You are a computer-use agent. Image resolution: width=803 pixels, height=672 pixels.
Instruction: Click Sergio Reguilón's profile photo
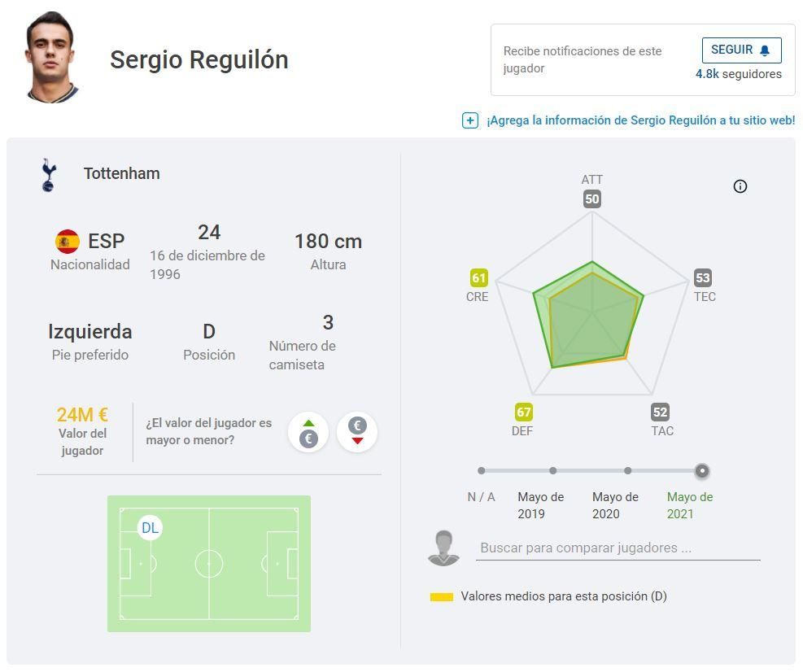coord(52,57)
